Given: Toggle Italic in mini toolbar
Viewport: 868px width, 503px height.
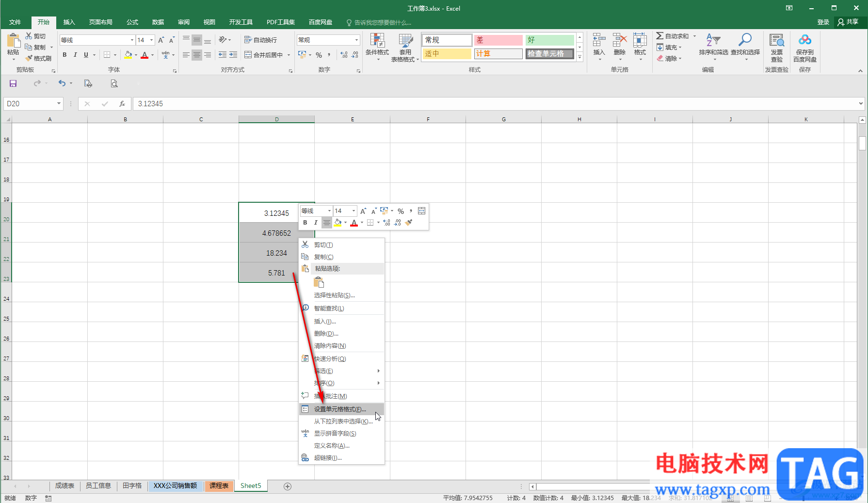Looking at the screenshot, I should (x=316, y=223).
